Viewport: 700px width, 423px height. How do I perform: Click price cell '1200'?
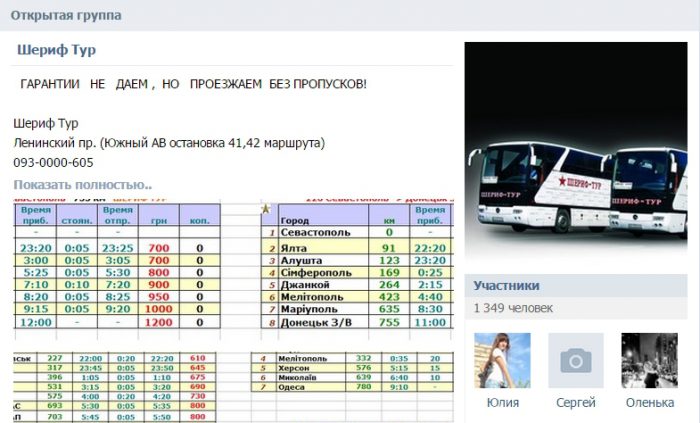(159, 322)
